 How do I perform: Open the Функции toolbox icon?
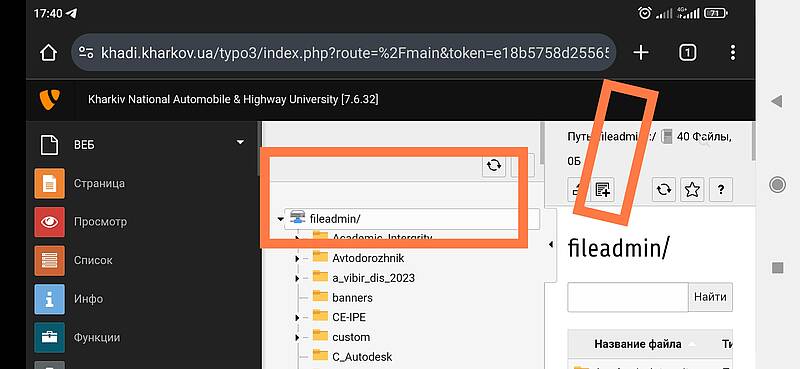(x=49, y=337)
